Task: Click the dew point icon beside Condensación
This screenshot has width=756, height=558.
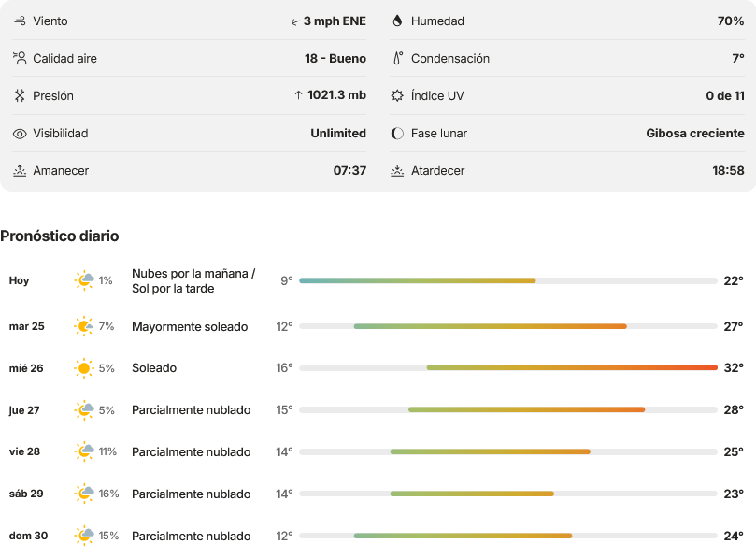Action: click(x=398, y=58)
